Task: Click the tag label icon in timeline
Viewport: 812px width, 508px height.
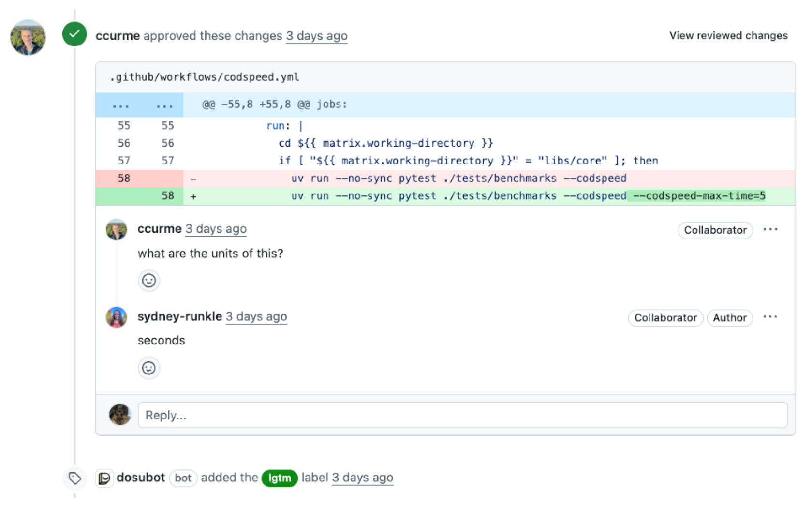Action: click(74, 478)
